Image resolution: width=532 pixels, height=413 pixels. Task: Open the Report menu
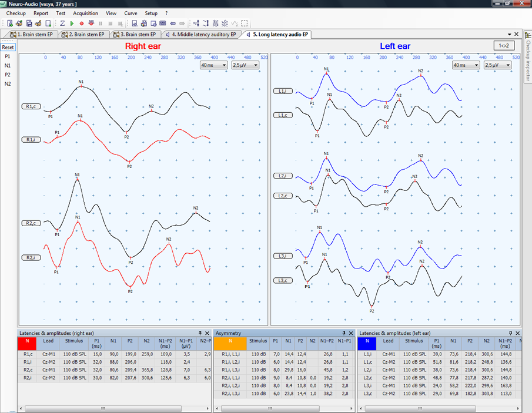coord(41,14)
